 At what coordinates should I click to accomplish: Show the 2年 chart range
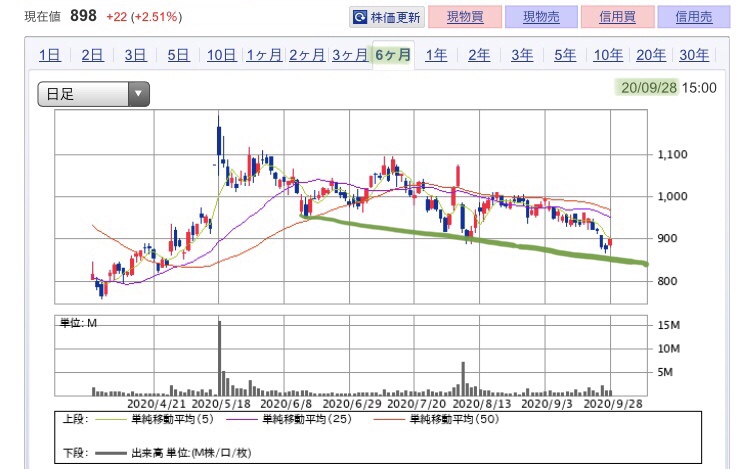pyautogui.click(x=479, y=55)
